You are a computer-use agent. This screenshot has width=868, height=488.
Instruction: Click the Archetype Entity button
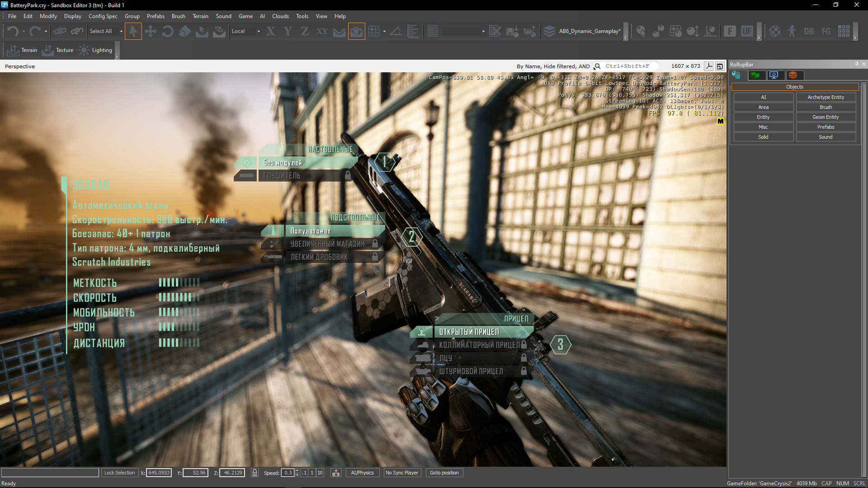(x=826, y=97)
